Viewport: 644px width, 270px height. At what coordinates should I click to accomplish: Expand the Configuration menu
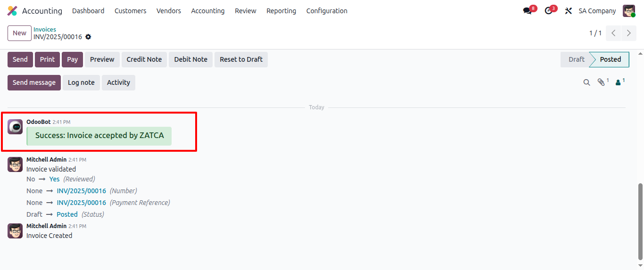(x=327, y=11)
